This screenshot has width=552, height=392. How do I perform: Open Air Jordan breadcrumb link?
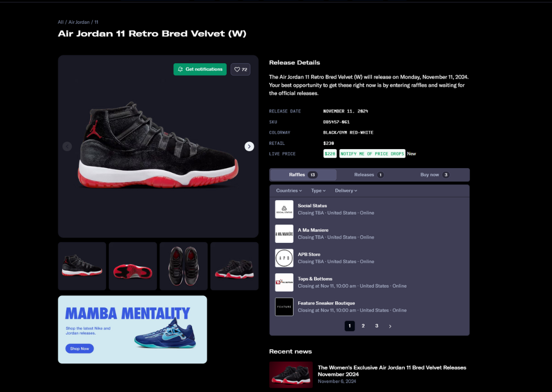[x=79, y=22]
